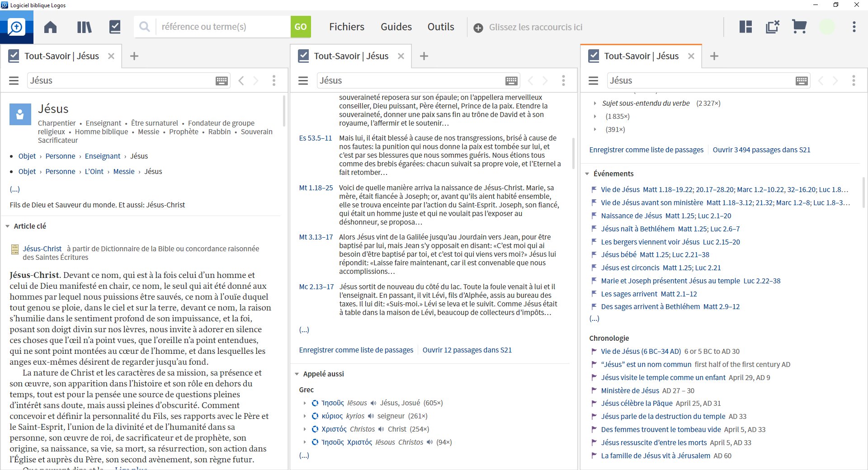Open the Guides menu
This screenshot has width=868, height=470.
[x=396, y=27]
